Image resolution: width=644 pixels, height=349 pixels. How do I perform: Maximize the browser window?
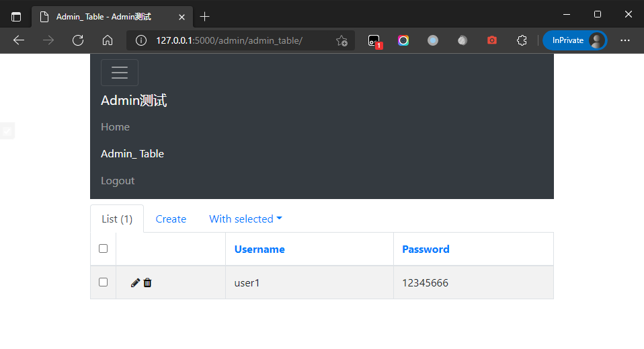pyautogui.click(x=598, y=14)
